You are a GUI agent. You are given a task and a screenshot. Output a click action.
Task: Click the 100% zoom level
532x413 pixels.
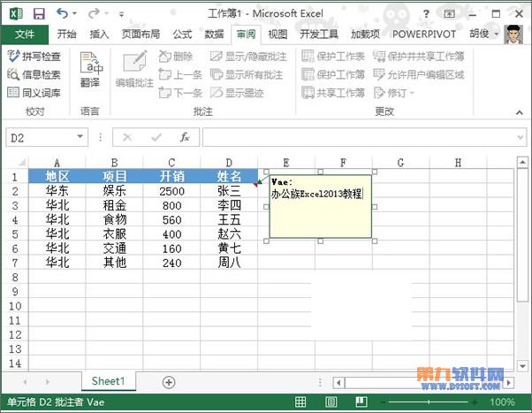tap(502, 402)
